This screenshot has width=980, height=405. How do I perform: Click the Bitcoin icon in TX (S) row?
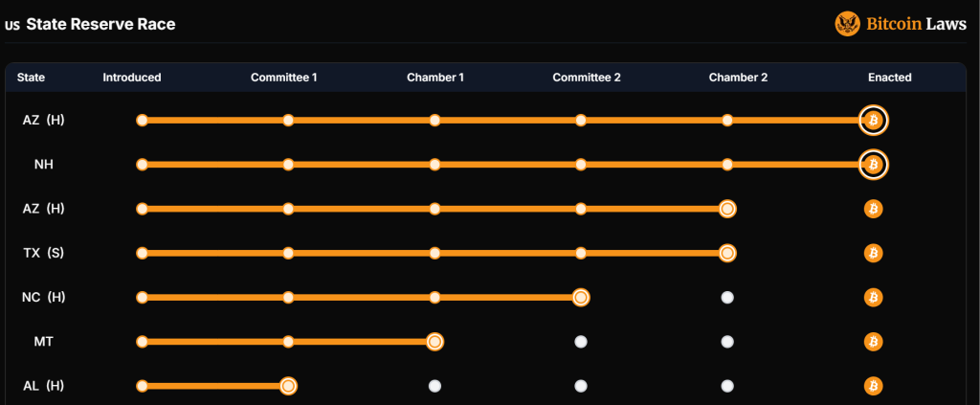873,253
